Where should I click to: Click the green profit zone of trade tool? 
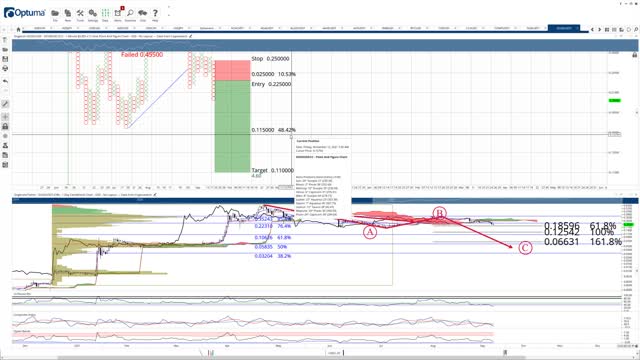click(232, 126)
